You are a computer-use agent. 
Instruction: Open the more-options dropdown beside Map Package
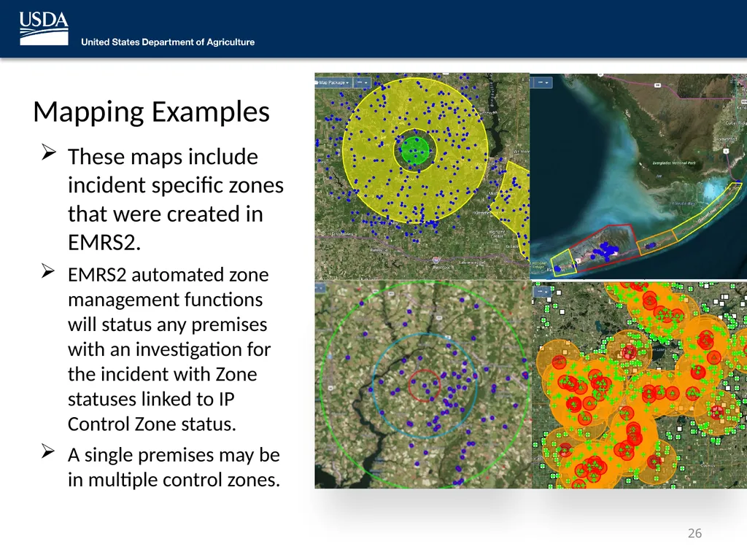pos(363,82)
